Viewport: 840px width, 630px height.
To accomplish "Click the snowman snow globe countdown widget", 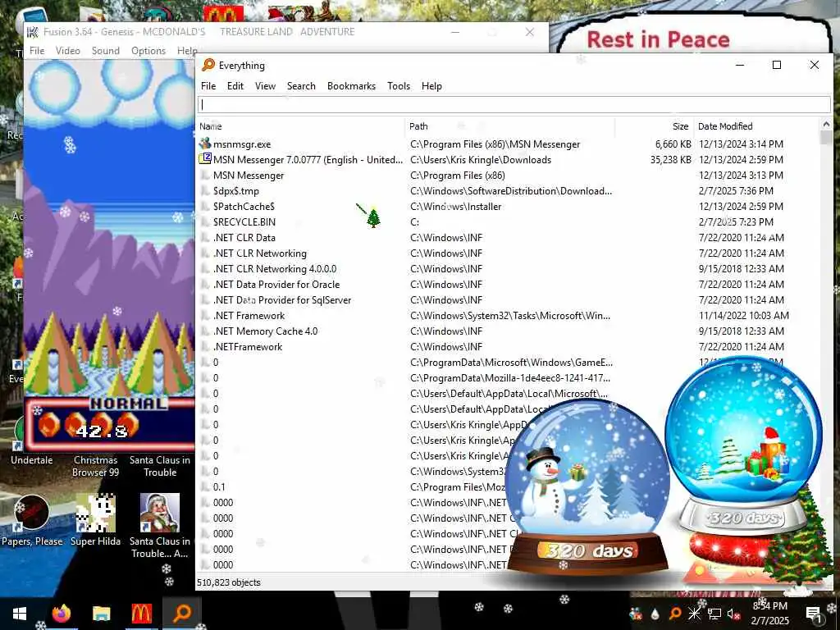I will pos(588,487).
